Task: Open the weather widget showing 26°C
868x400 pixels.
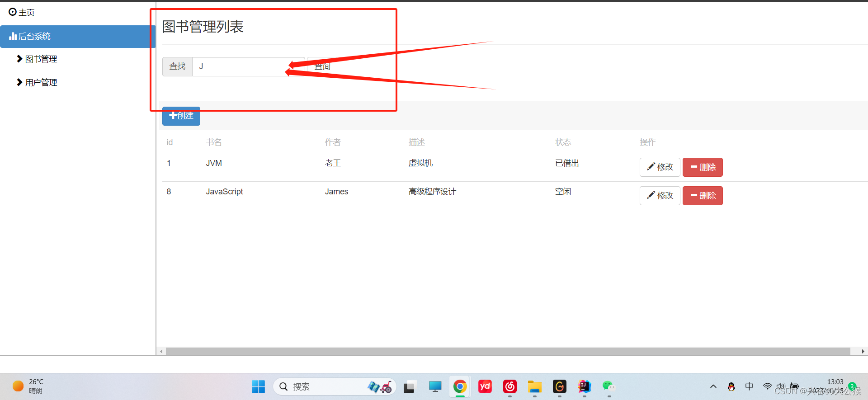Action: tap(28, 386)
